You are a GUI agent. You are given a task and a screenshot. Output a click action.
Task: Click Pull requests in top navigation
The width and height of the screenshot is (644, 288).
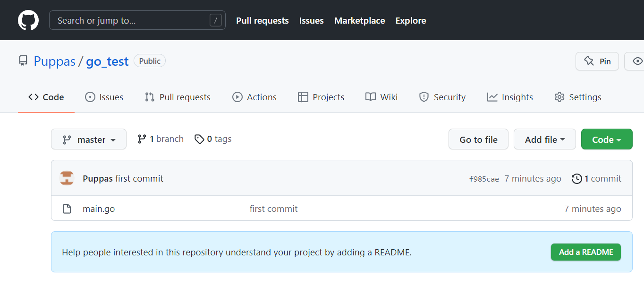tap(263, 20)
